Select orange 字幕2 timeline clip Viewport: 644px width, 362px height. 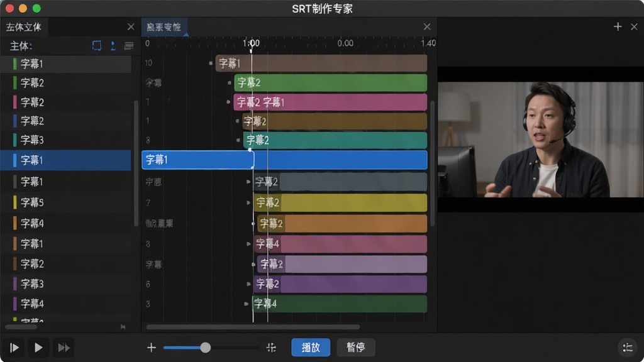tap(342, 224)
